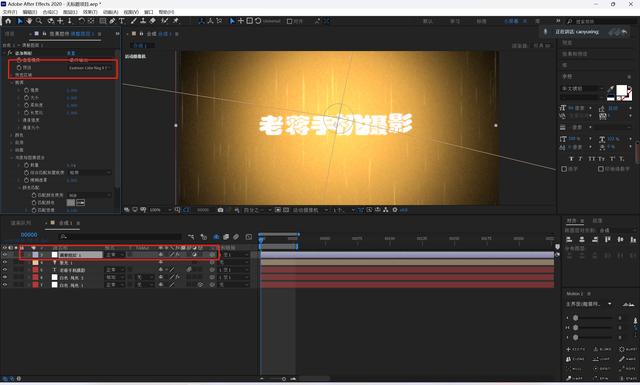Open the preset dropdown in effect controls
Viewport: 640px width, 385px height.
point(90,68)
